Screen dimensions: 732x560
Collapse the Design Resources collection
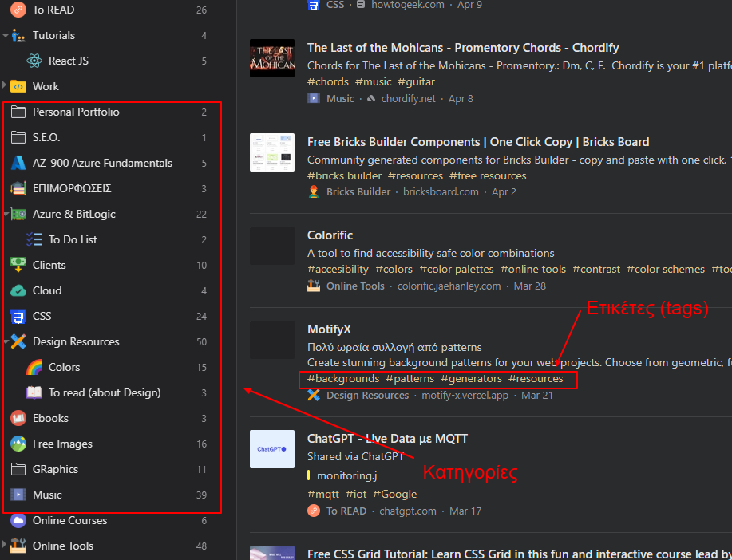(x=6, y=341)
